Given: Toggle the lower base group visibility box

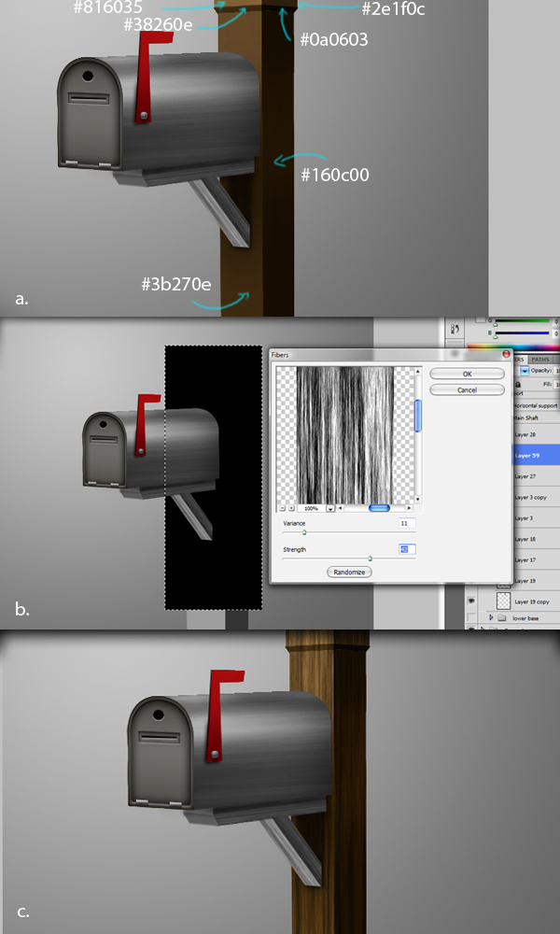Looking at the screenshot, I should pos(471,617).
